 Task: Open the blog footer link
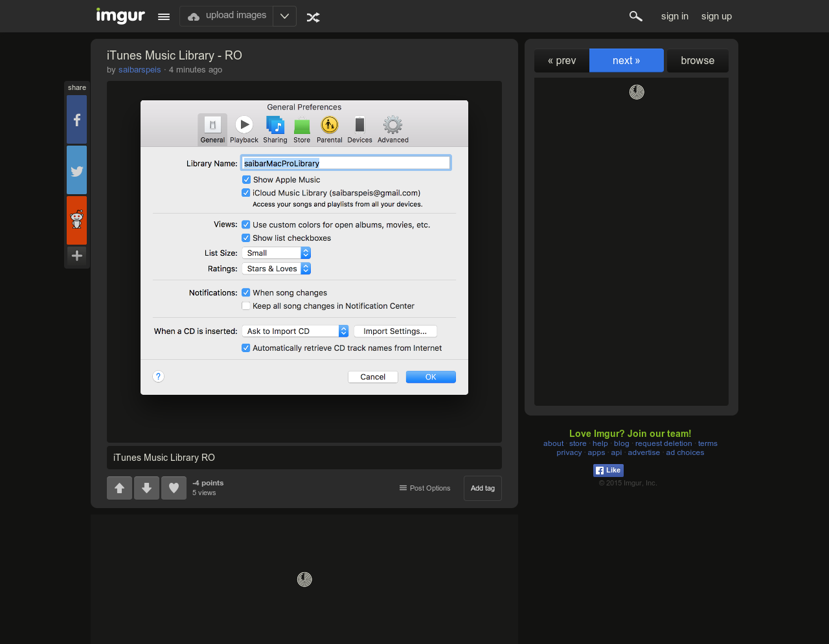(x=622, y=444)
